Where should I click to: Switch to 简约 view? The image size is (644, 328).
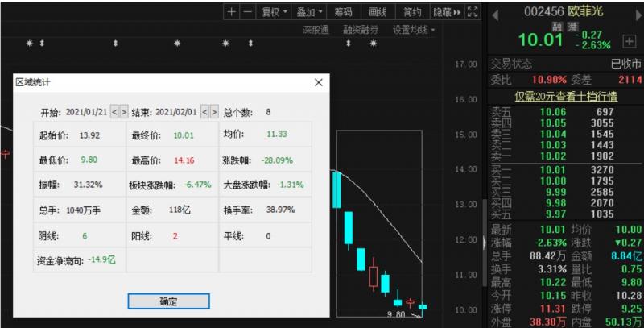click(x=412, y=12)
